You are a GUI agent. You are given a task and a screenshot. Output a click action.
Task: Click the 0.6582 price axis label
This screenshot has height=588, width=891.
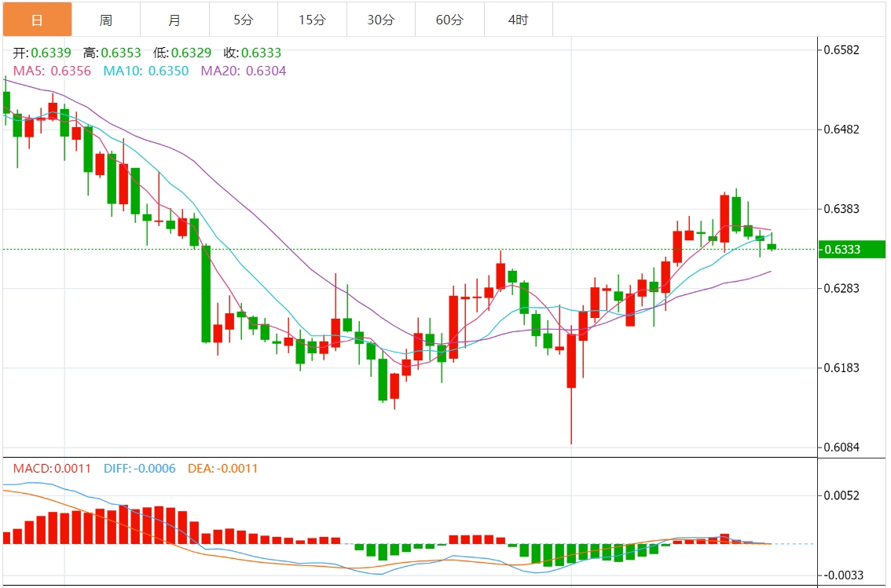point(842,50)
